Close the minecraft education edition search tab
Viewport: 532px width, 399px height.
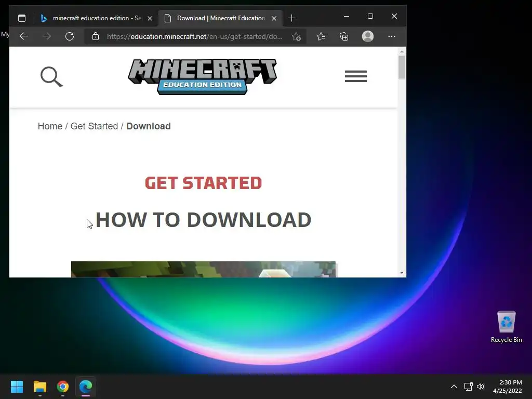coord(150,18)
